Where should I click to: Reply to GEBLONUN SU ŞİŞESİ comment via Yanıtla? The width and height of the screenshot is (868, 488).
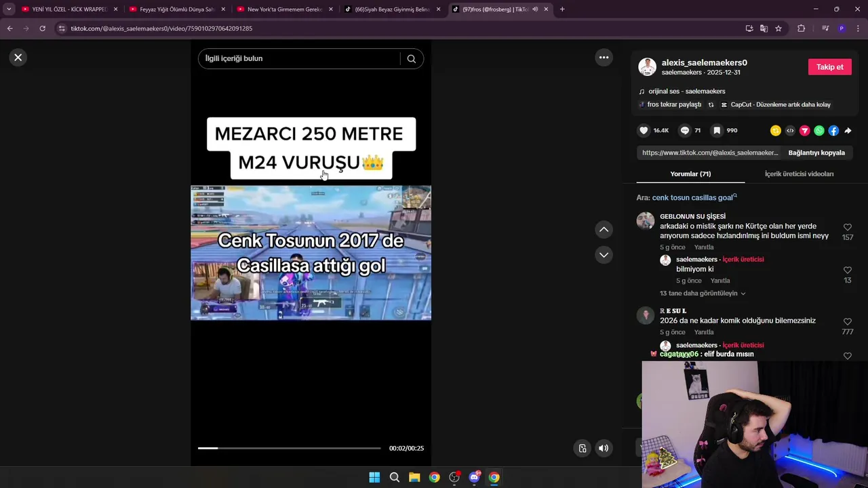[703, 247]
